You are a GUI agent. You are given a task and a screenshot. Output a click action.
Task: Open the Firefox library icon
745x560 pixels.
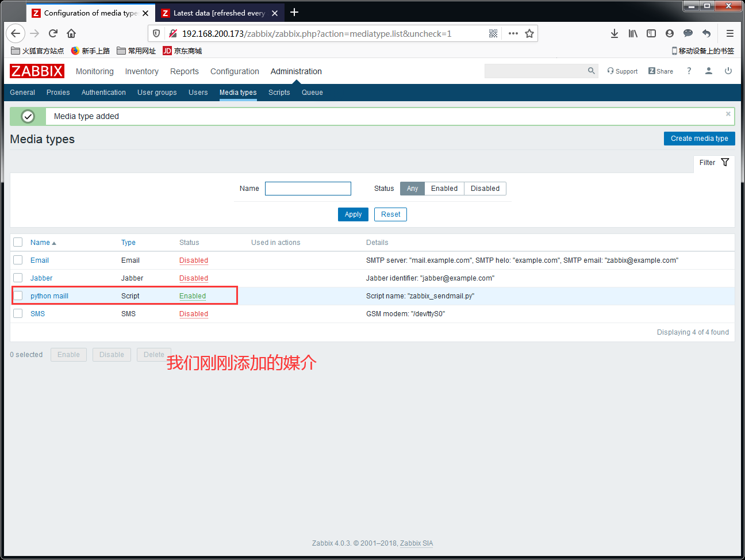[633, 33]
